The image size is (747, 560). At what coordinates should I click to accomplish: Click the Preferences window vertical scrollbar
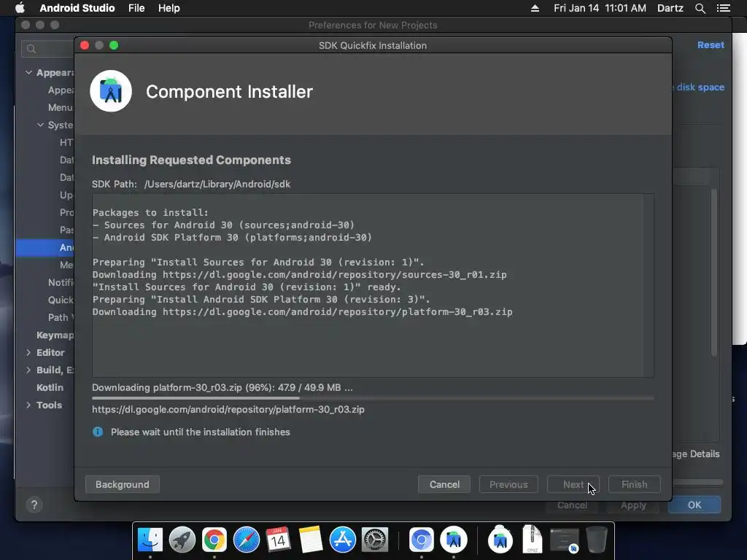(x=713, y=271)
